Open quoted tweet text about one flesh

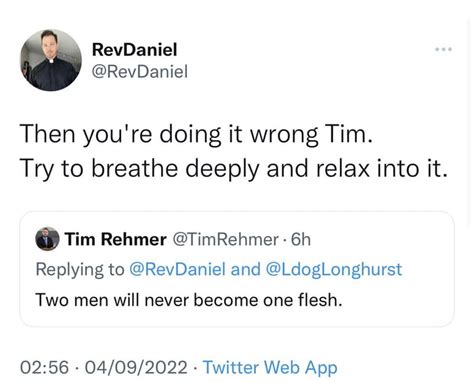pyautogui.click(x=189, y=300)
